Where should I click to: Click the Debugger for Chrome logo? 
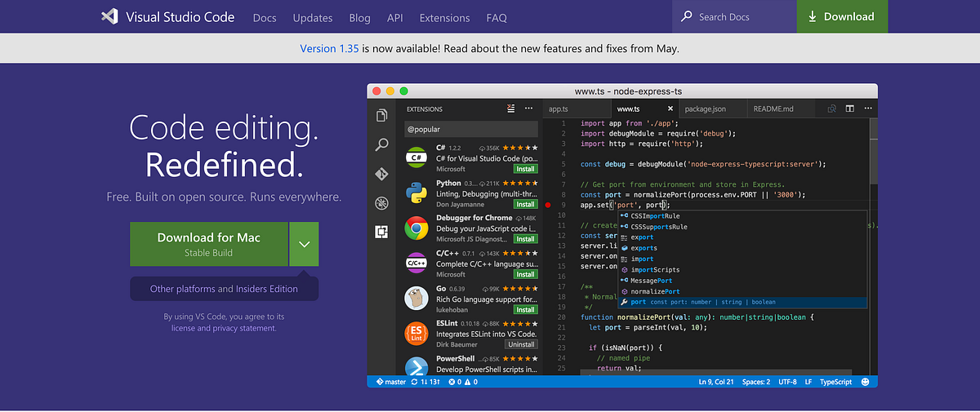416,228
